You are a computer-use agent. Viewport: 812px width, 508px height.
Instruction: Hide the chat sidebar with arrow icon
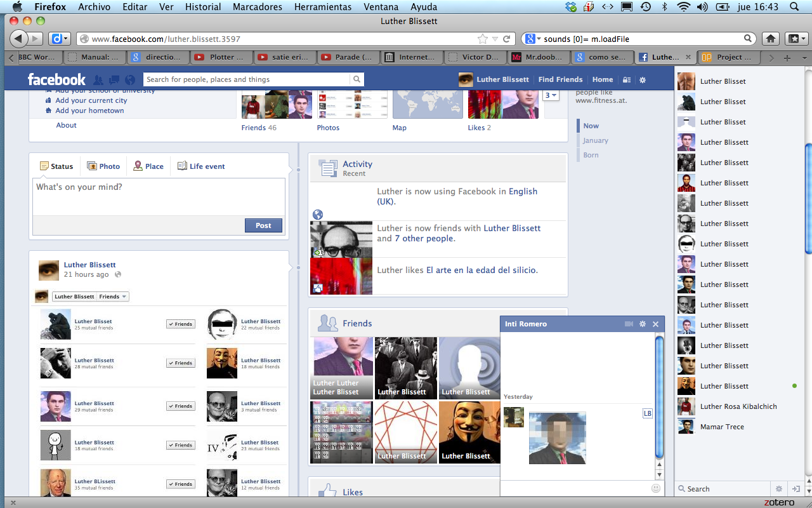pyautogui.click(x=796, y=489)
